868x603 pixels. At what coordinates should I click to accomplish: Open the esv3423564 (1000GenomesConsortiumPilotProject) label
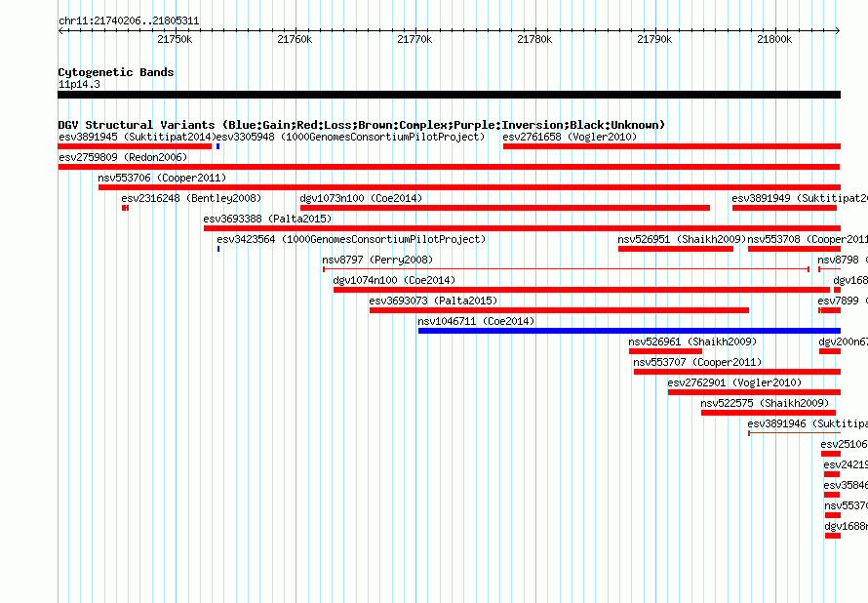pos(351,239)
